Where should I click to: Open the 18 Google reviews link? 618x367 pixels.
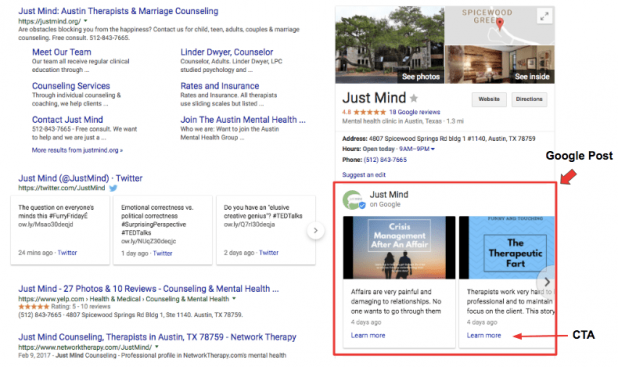pos(415,112)
